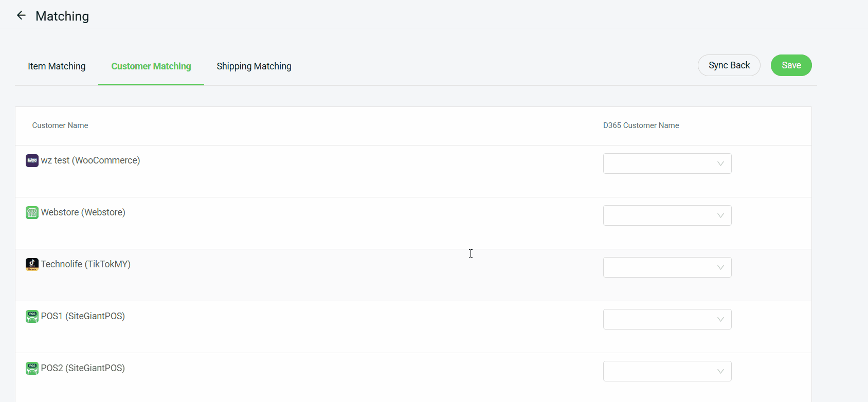Viewport: 868px width, 402px height.
Task: Click the Technolife (TikTokMY) customer name
Action: (x=86, y=264)
